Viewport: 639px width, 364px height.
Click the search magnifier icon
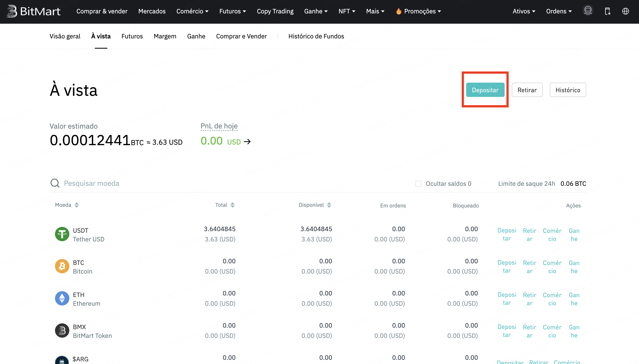tap(55, 183)
